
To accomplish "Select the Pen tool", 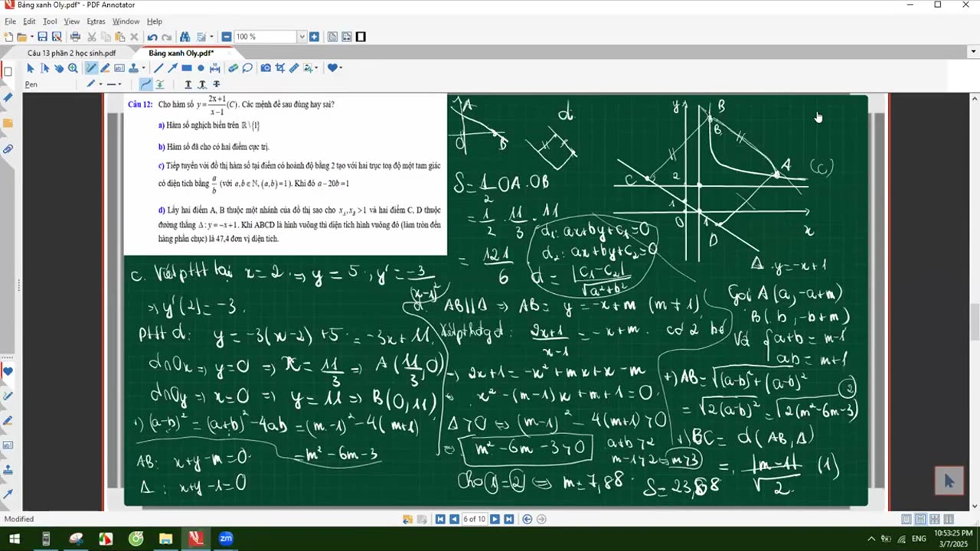I will [91, 68].
